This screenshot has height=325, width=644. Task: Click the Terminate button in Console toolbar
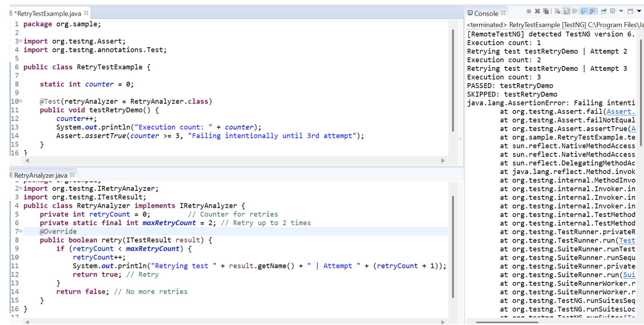[529, 11]
